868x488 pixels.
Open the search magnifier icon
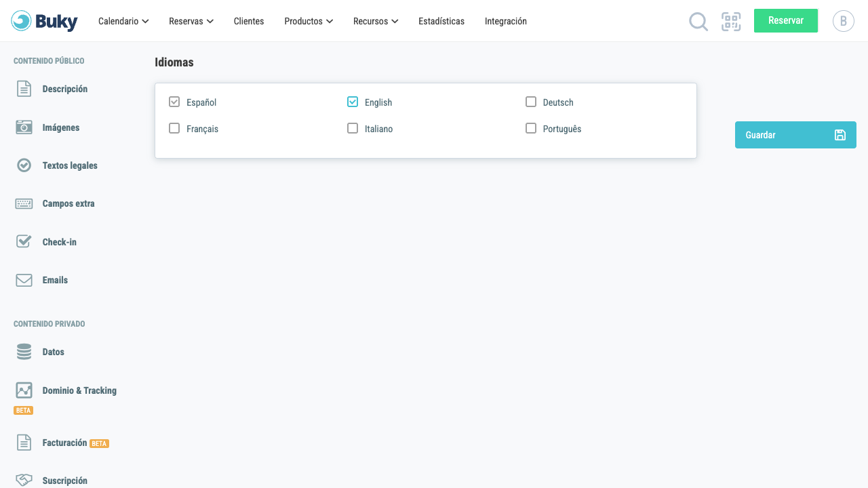coord(698,22)
